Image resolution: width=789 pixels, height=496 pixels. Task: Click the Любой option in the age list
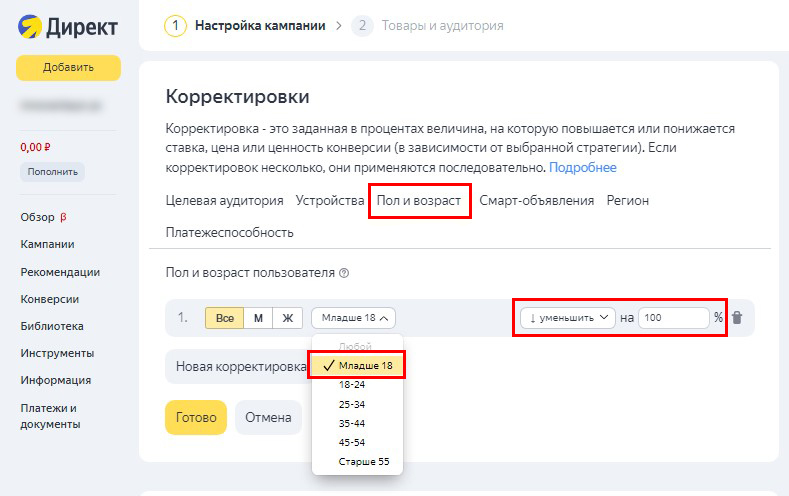coord(355,347)
